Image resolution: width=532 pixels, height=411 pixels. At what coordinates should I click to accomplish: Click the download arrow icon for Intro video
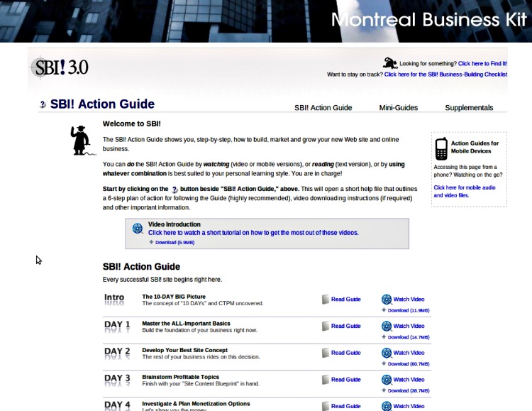384,310
